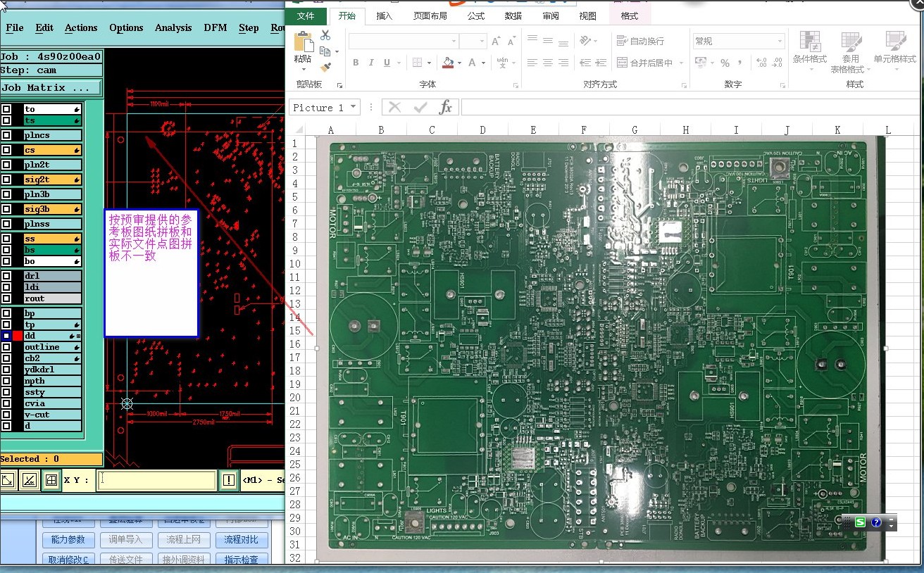Click the Copy icon in Excel clipboard group
Screen dimensions: 924x573
coord(325,51)
